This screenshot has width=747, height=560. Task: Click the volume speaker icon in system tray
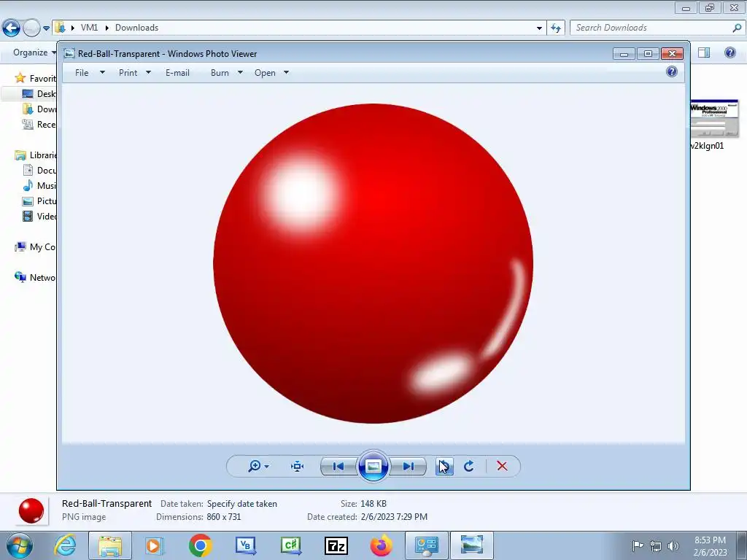click(x=673, y=546)
